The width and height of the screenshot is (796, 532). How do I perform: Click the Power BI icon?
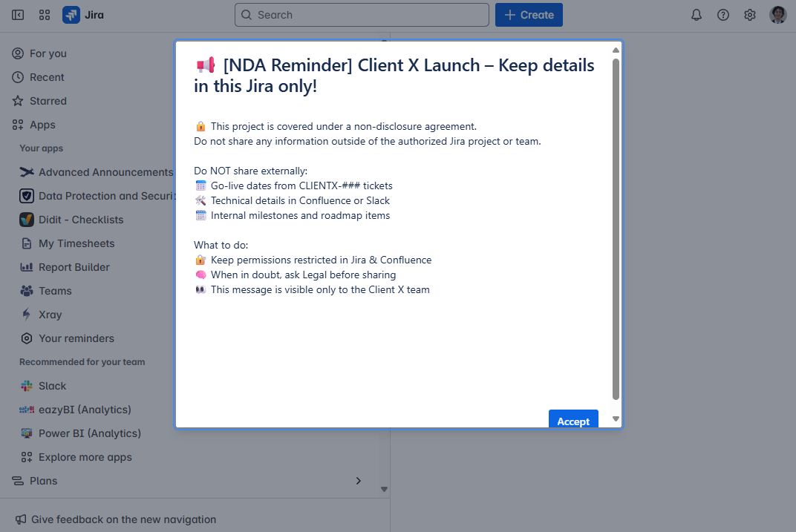[27, 433]
